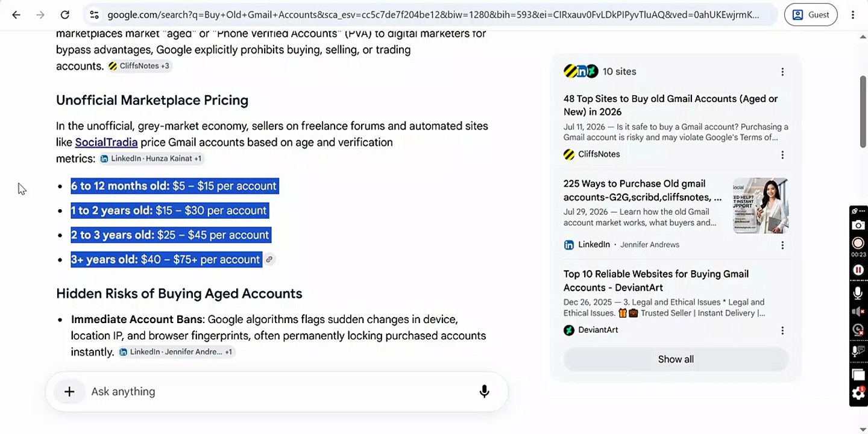This screenshot has width=868, height=434.
Task: Click the recorder 00:23 timer
Action: pyautogui.click(x=858, y=255)
